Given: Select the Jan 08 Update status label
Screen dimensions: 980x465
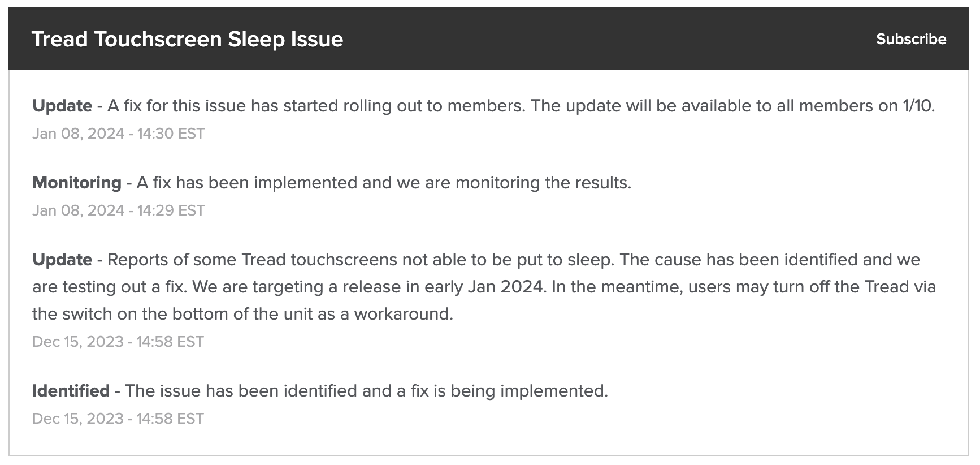Looking at the screenshot, I should tap(61, 105).
